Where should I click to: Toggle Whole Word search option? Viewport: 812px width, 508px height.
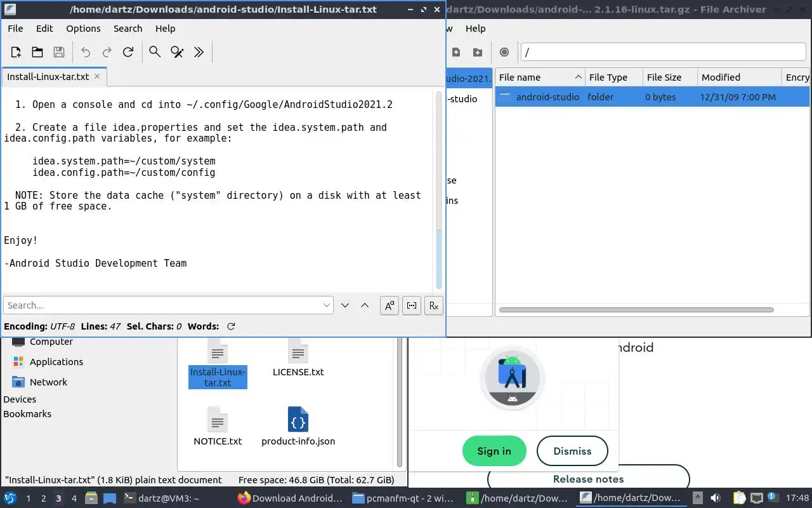[x=412, y=305]
